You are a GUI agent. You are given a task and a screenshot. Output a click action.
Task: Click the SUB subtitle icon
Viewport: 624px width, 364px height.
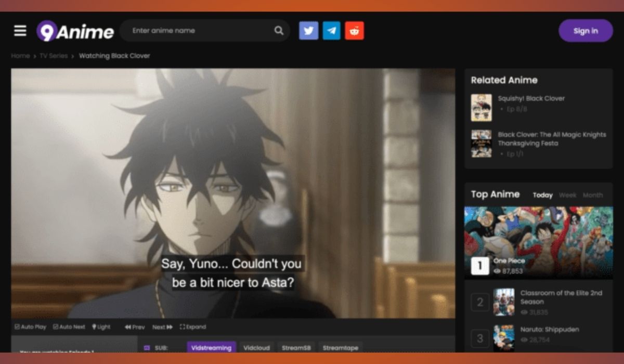pos(147,348)
